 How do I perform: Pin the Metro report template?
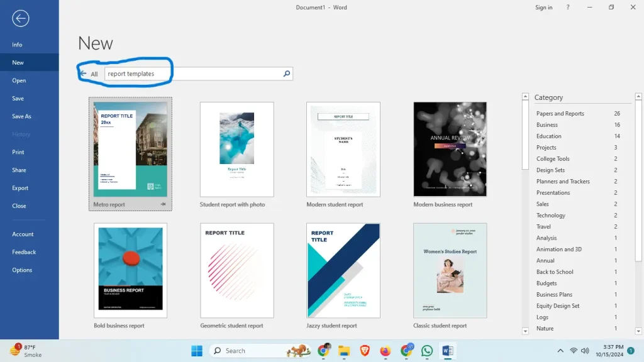pyautogui.click(x=163, y=204)
